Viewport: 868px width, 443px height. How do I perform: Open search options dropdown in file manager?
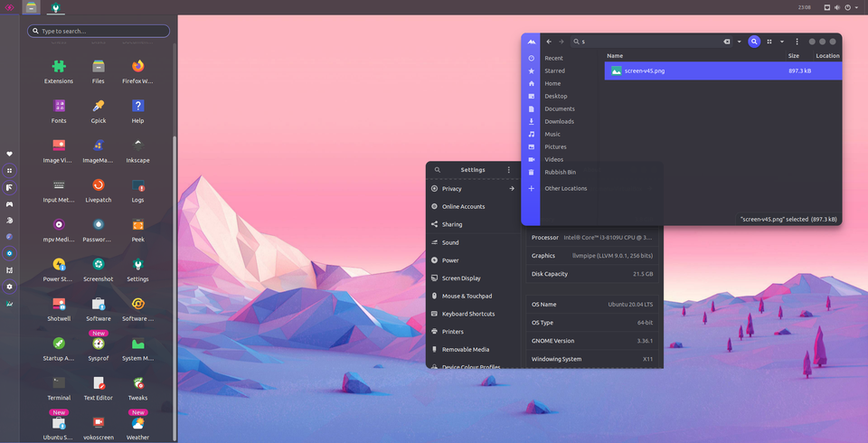(x=740, y=42)
